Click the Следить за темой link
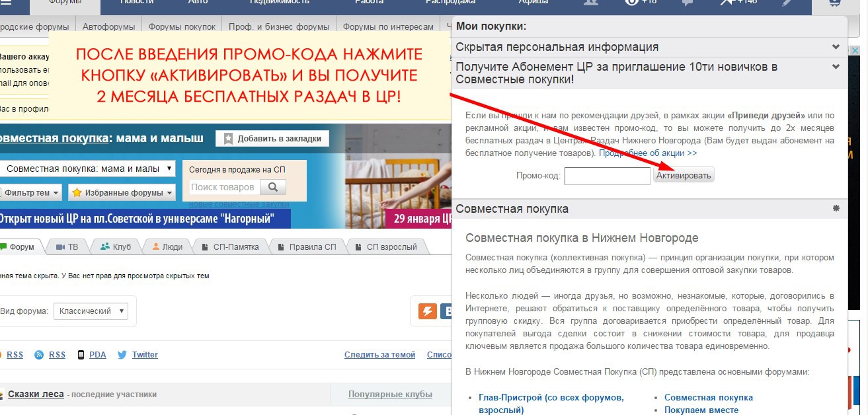 point(379,355)
